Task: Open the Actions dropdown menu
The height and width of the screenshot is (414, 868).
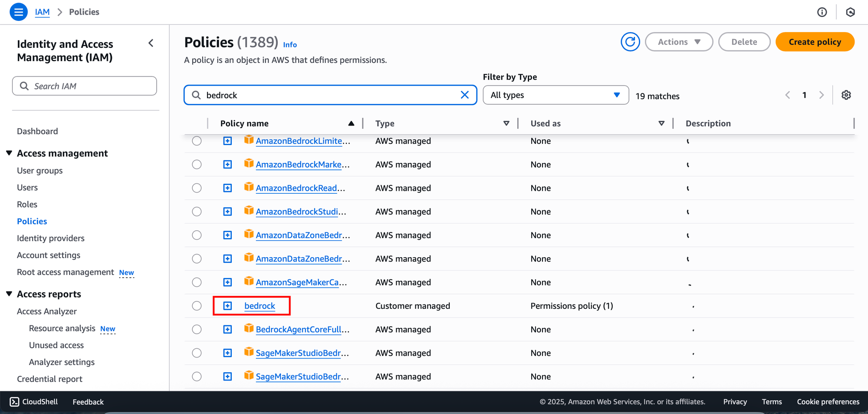Action: (679, 42)
